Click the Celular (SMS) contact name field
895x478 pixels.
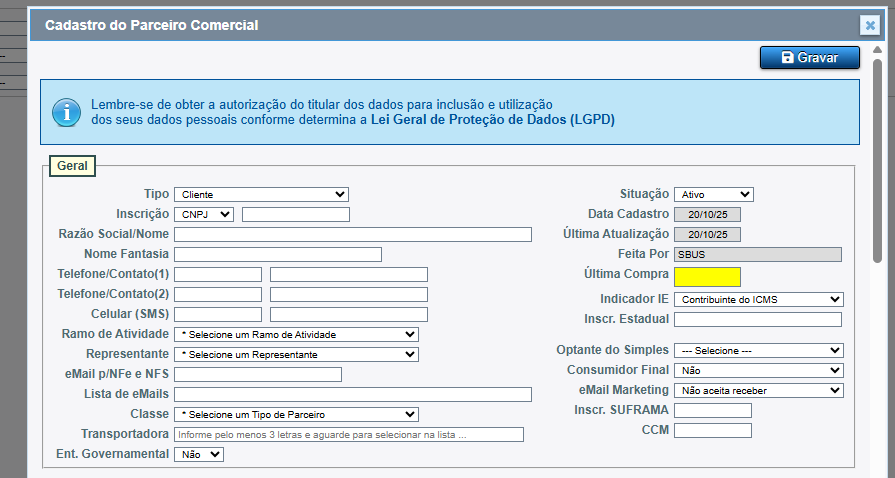[349, 314]
